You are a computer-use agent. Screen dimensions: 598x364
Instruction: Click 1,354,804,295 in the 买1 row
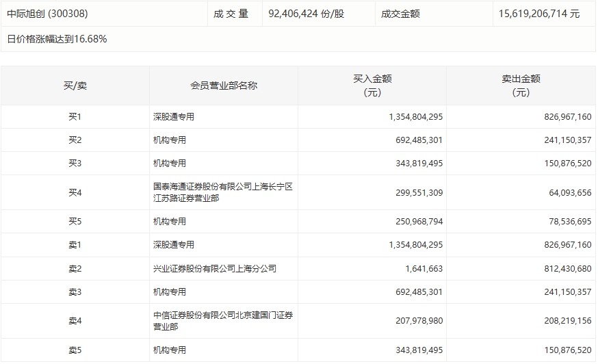[x=416, y=117]
